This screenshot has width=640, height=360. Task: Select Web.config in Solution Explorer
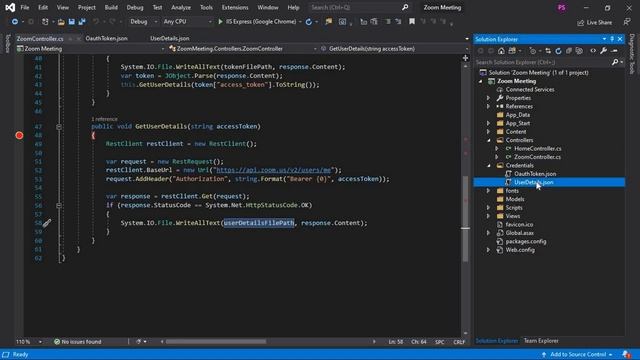520,250
